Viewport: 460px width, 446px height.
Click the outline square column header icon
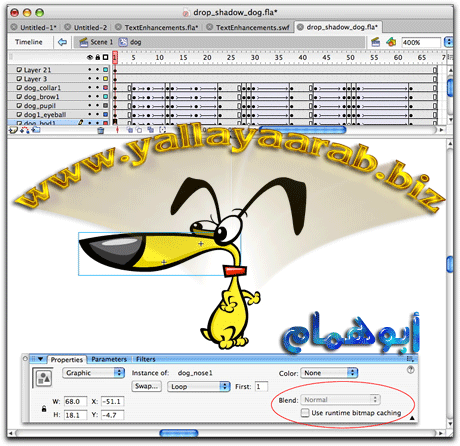pos(106,57)
